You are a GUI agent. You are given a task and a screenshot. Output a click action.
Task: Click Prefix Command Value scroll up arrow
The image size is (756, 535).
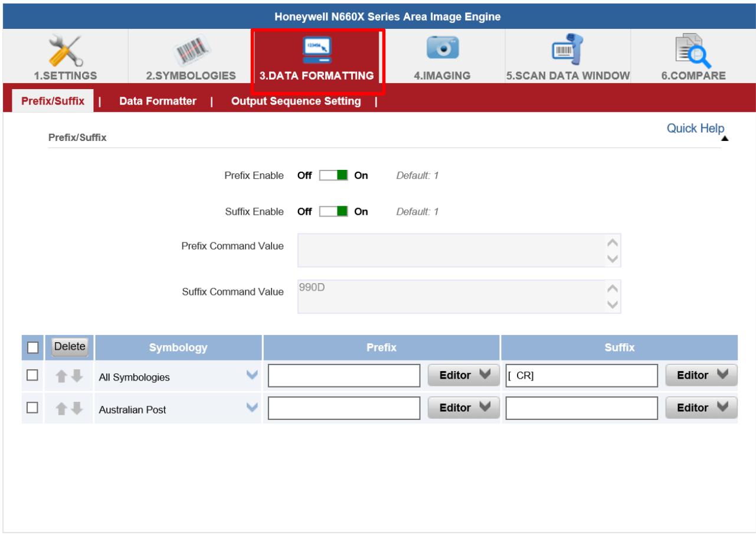click(x=613, y=243)
